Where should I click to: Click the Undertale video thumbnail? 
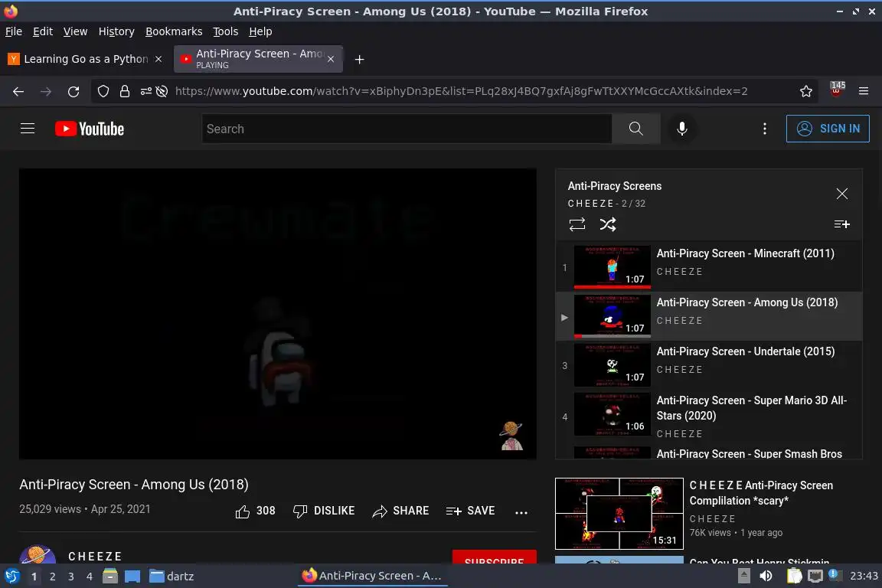pos(612,365)
